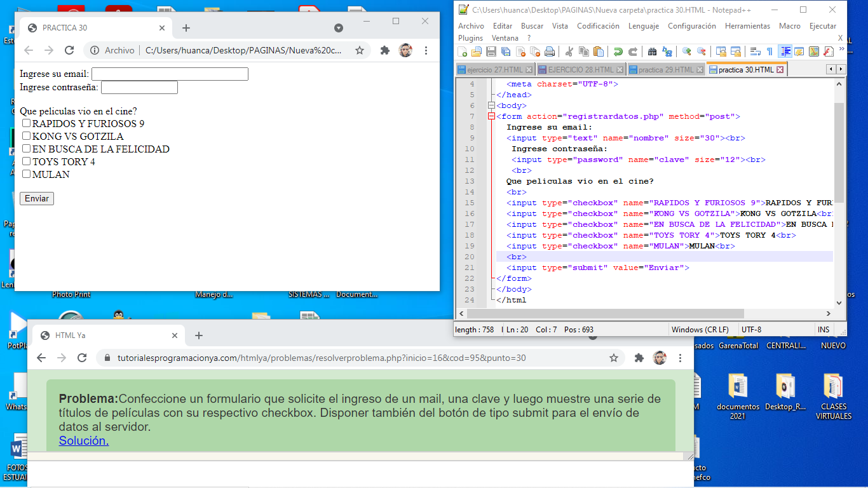The width and height of the screenshot is (868, 488).
Task: Reload the PRACTICA 30 Chrome page
Action: click(x=70, y=50)
